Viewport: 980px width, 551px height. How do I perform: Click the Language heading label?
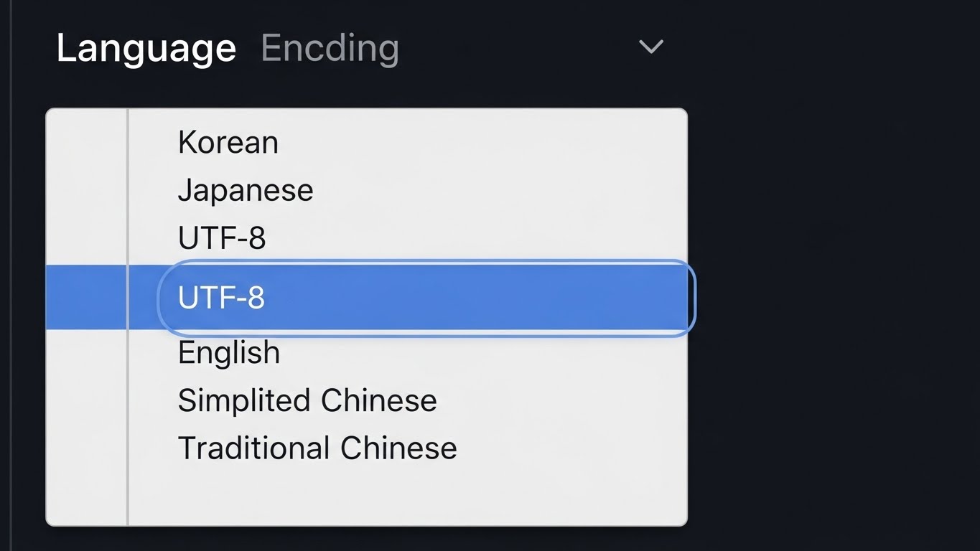click(x=146, y=49)
